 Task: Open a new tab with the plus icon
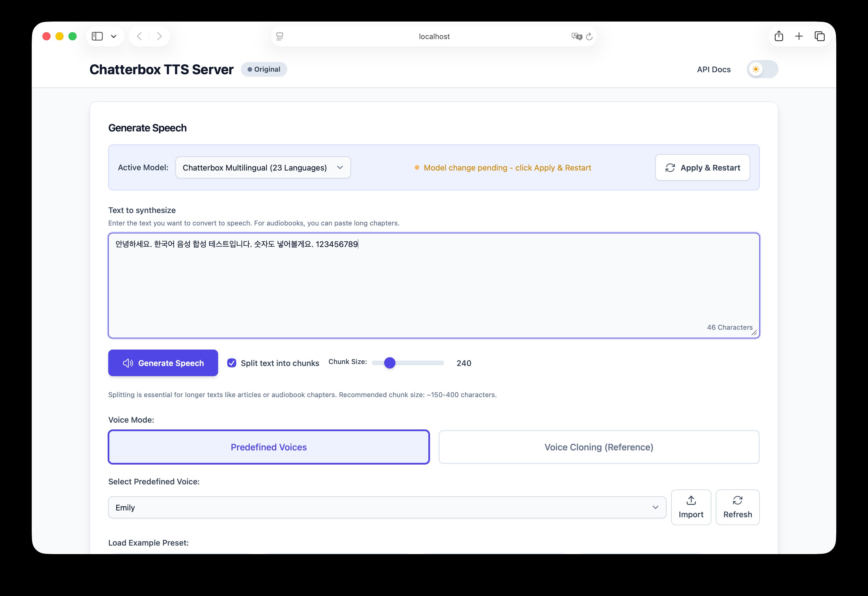pyautogui.click(x=799, y=36)
